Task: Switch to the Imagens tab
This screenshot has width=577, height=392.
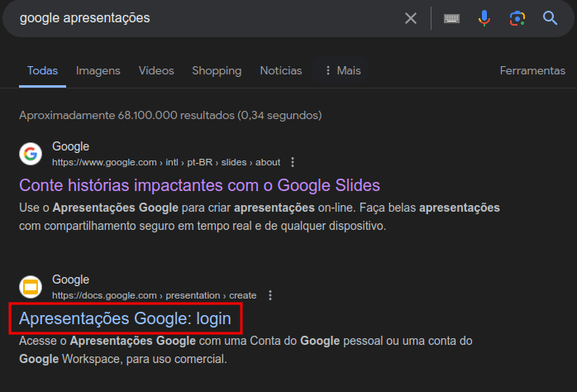Action: (98, 70)
